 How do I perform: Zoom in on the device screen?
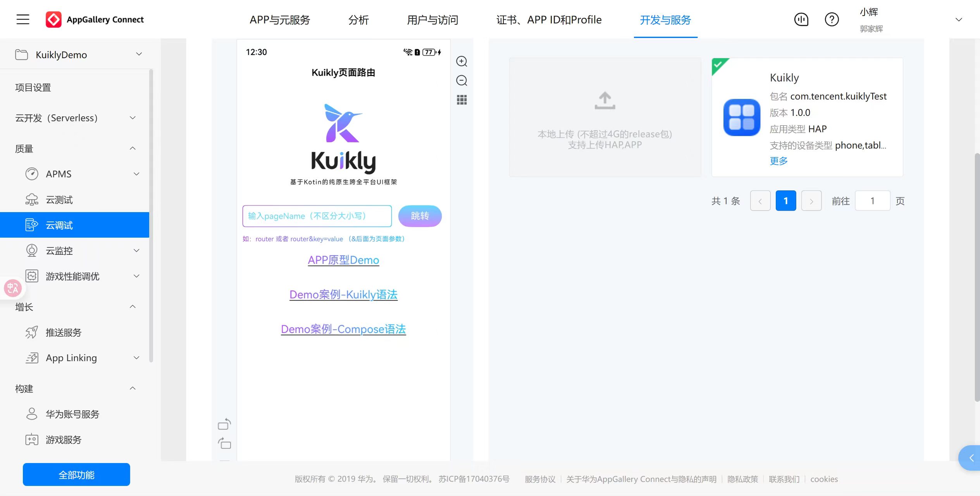(462, 61)
